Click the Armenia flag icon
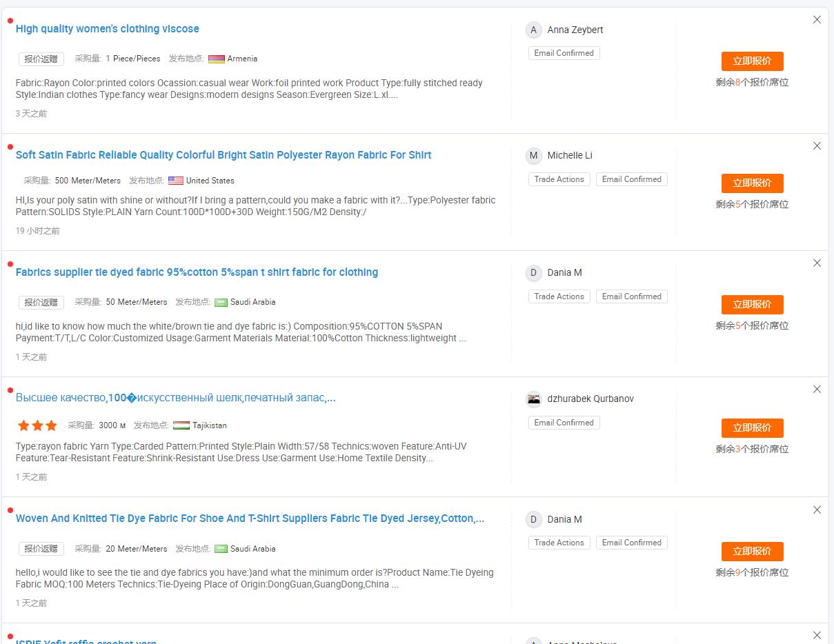Screen dimensions: 834x644 (x=216, y=59)
